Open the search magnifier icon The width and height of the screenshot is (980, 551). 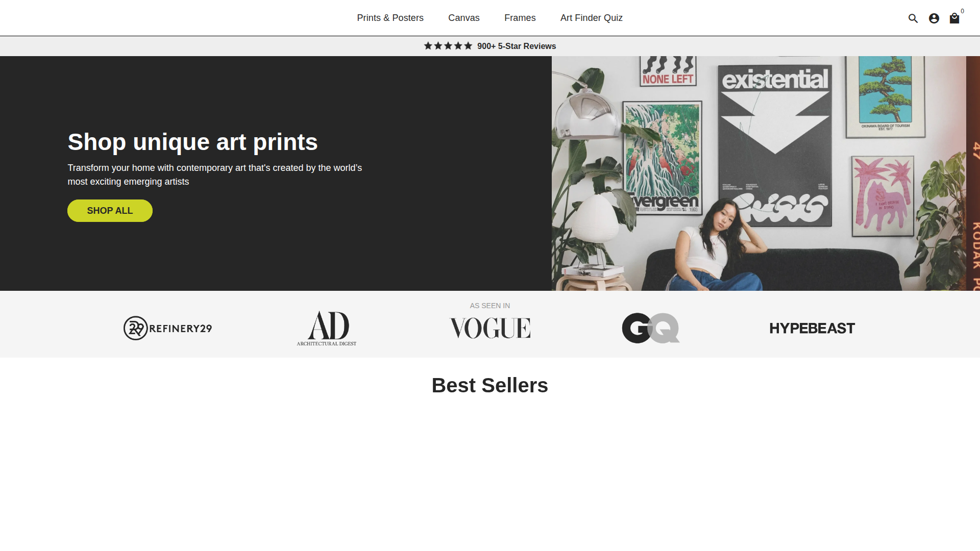tap(913, 18)
